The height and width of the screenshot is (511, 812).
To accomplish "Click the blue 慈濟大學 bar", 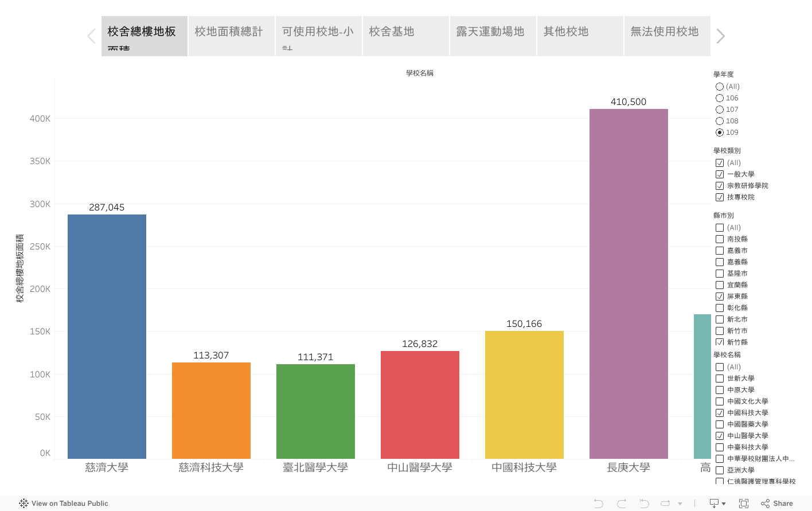I will [x=107, y=336].
